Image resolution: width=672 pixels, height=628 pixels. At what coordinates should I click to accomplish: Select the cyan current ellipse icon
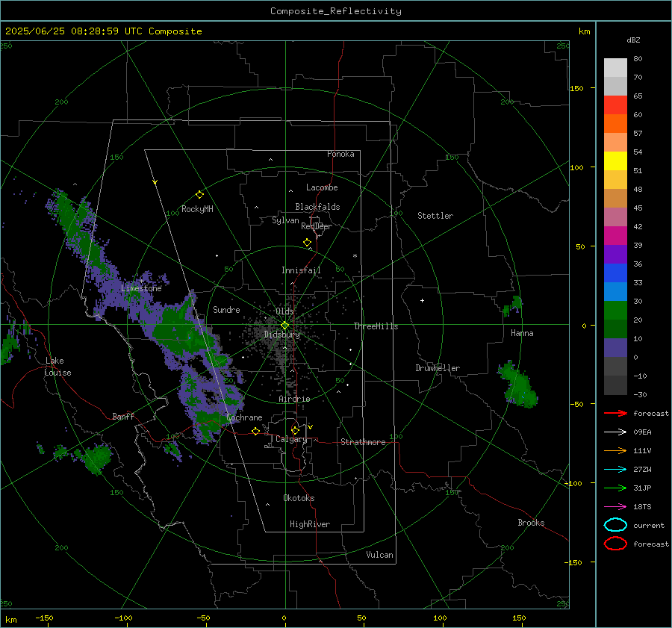click(615, 525)
